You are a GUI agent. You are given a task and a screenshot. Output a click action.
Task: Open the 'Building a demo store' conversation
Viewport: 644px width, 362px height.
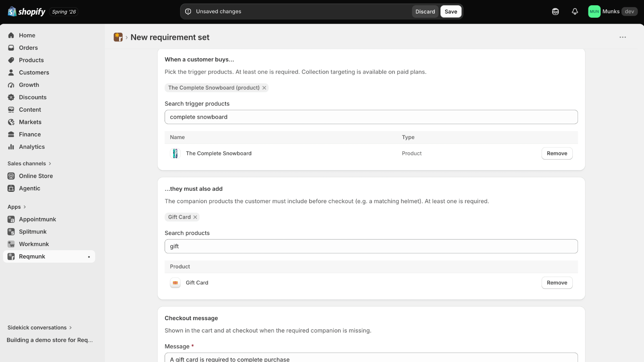tap(50, 340)
